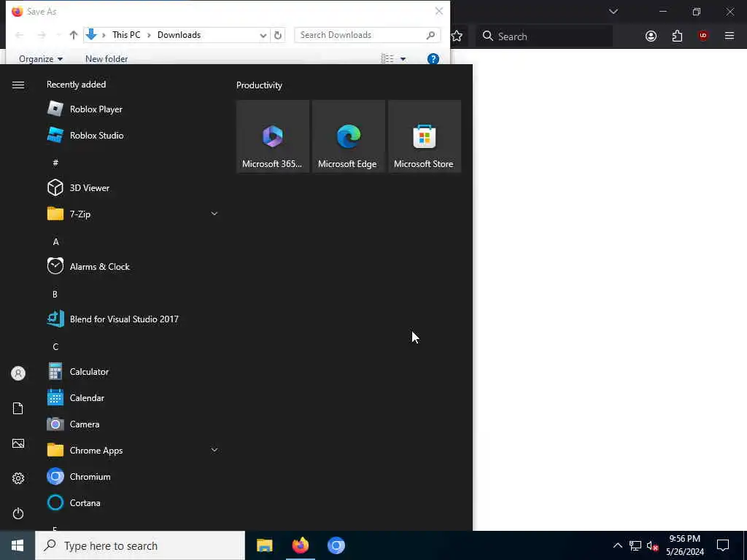
Task: Select This PC in the address breadcrumb
Action: 126,35
